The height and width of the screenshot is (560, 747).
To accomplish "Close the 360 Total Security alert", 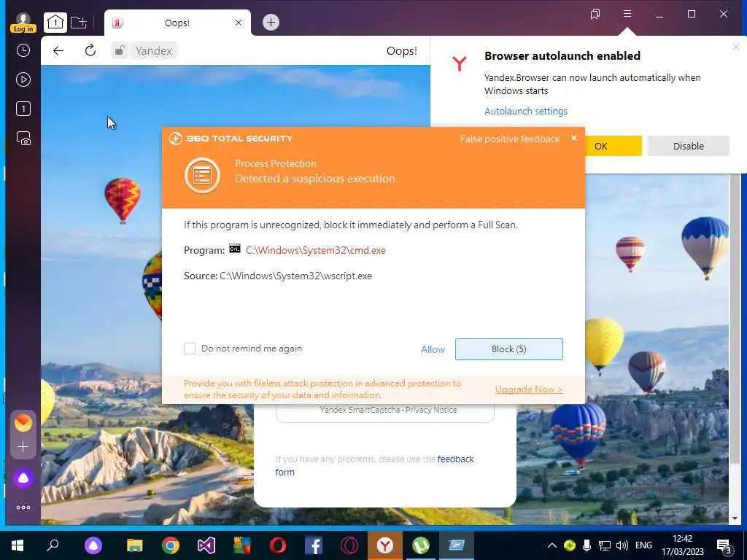I will [574, 138].
